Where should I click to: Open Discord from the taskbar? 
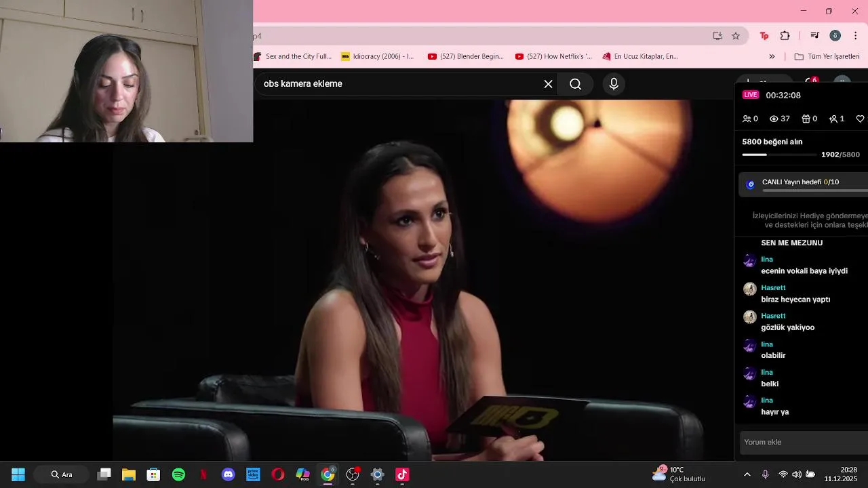[x=228, y=474]
